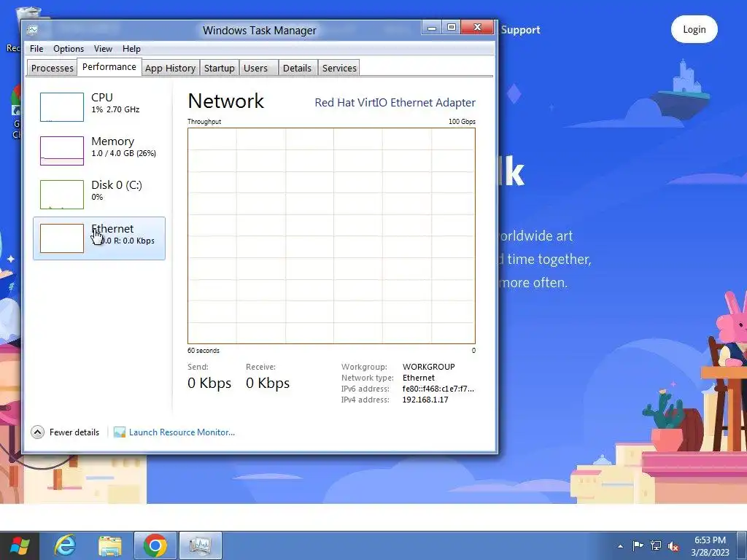Launch Resource Monitor link
Image resolution: width=747 pixels, height=560 pixels.
pos(182,432)
